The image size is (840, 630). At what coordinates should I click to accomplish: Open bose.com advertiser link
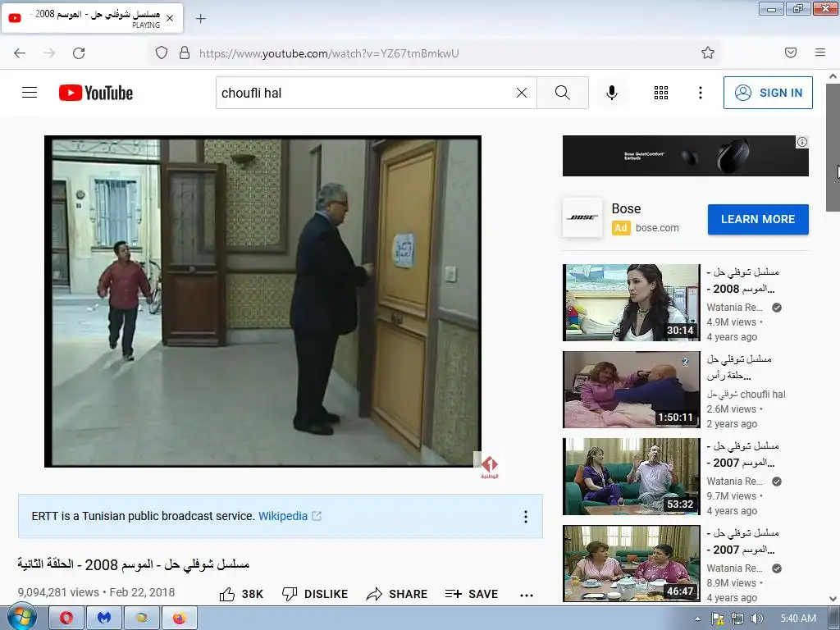657,228
